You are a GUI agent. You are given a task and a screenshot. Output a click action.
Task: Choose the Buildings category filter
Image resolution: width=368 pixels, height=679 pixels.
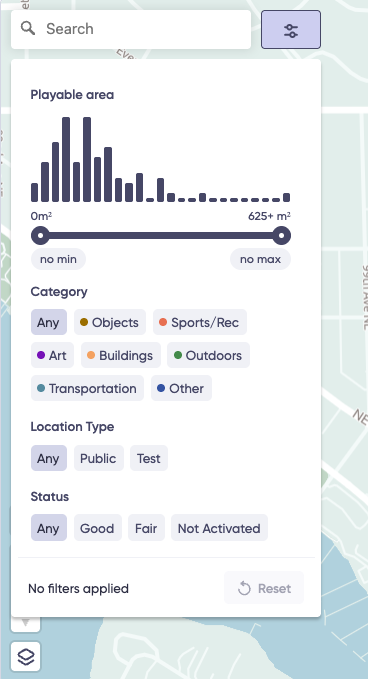121,355
